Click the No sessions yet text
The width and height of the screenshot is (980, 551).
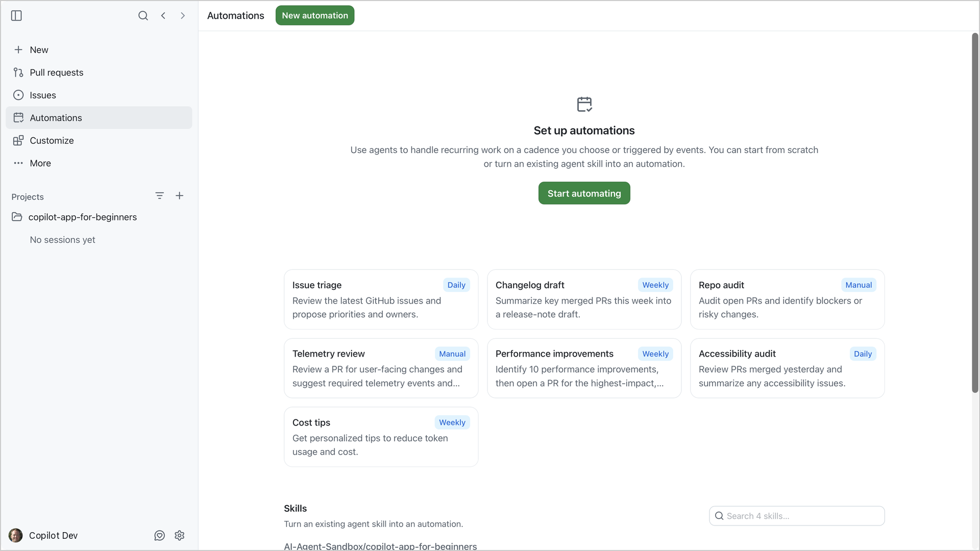click(x=62, y=240)
